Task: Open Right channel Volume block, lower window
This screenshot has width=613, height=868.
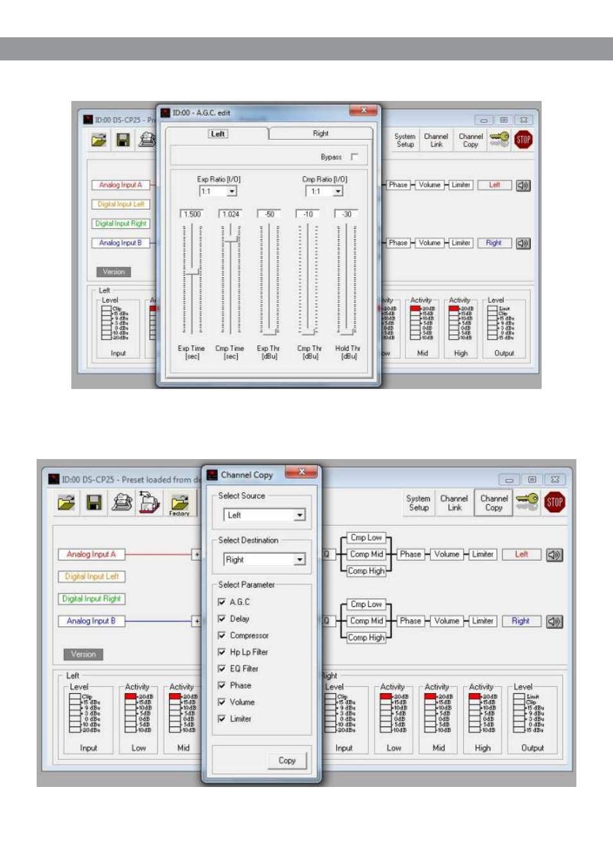Action: [x=447, y=621]
